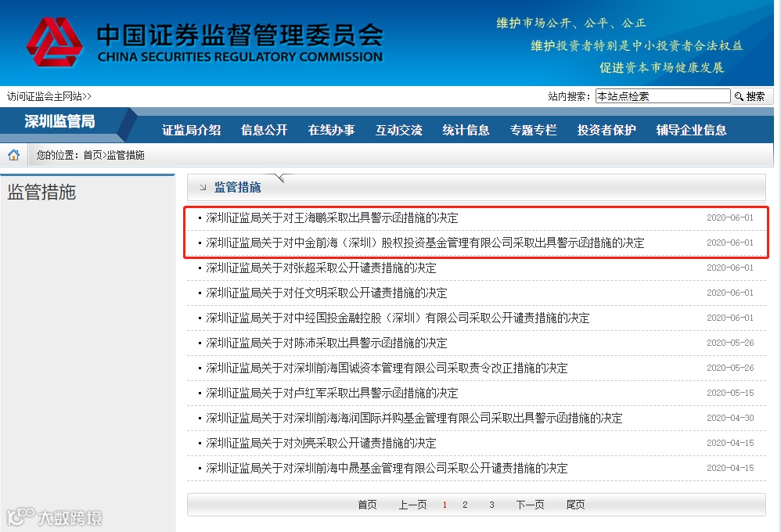Click 首页 in the breadcrumb path

[92, 155]
